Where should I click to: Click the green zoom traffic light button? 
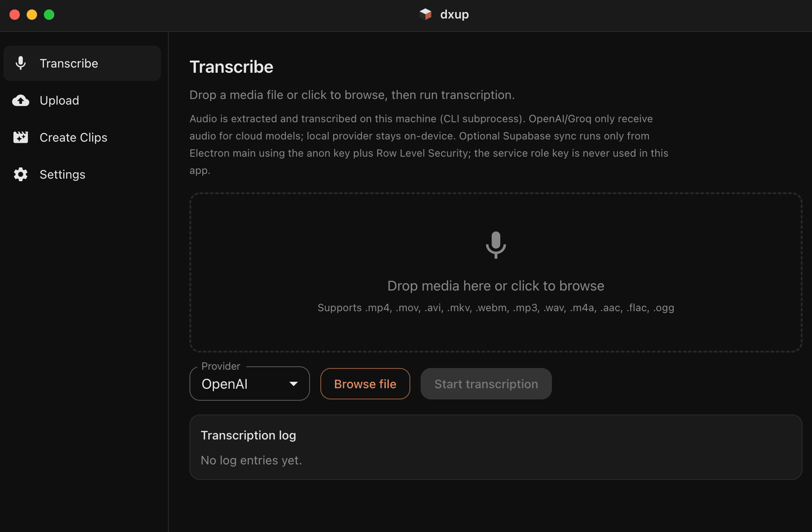[49, 14]
